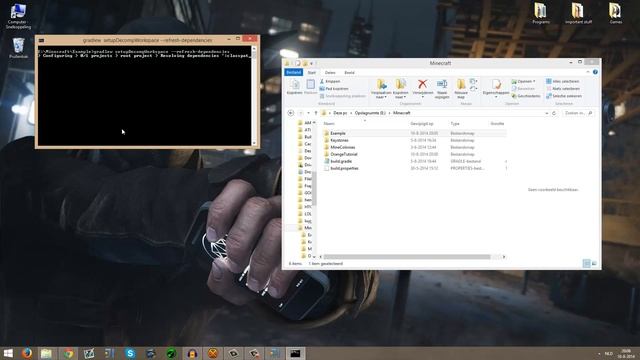Click Knippen in the Explorer ribbon
This screenshot has height=360, width=640.
(330, 82)
